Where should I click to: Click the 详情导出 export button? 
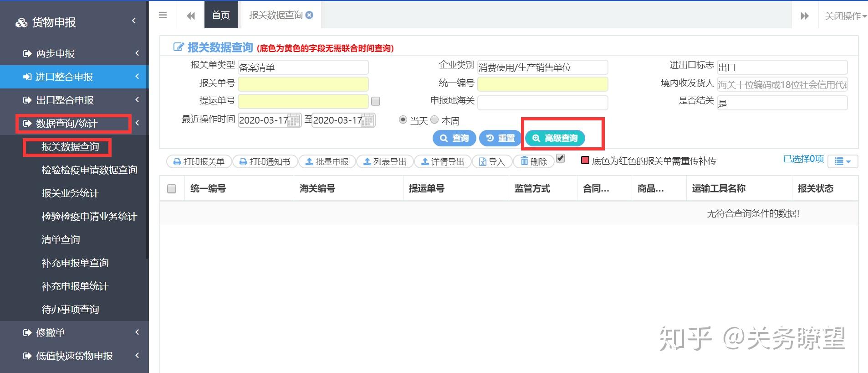click(x=443, y=161)
